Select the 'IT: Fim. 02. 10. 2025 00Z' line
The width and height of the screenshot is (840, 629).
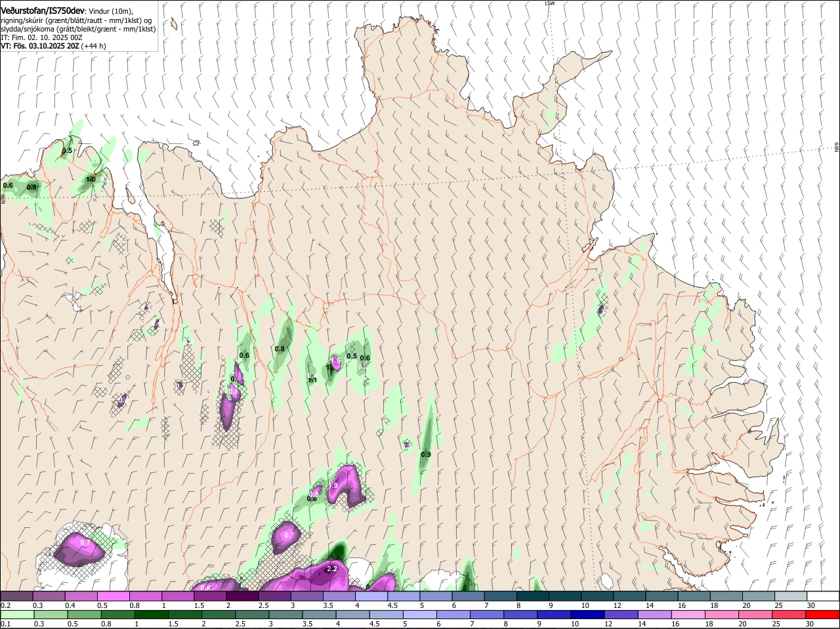pyautogui.click(x=41, y=37)
